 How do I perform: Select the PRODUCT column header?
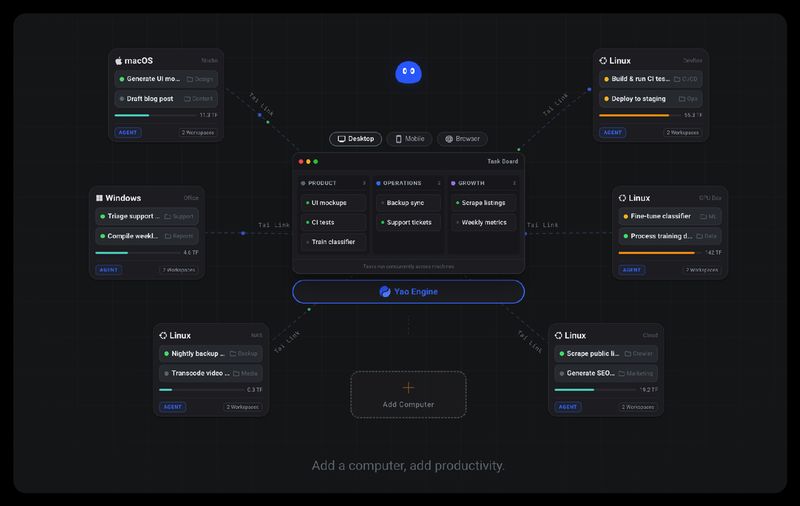[x=333, y=183]
